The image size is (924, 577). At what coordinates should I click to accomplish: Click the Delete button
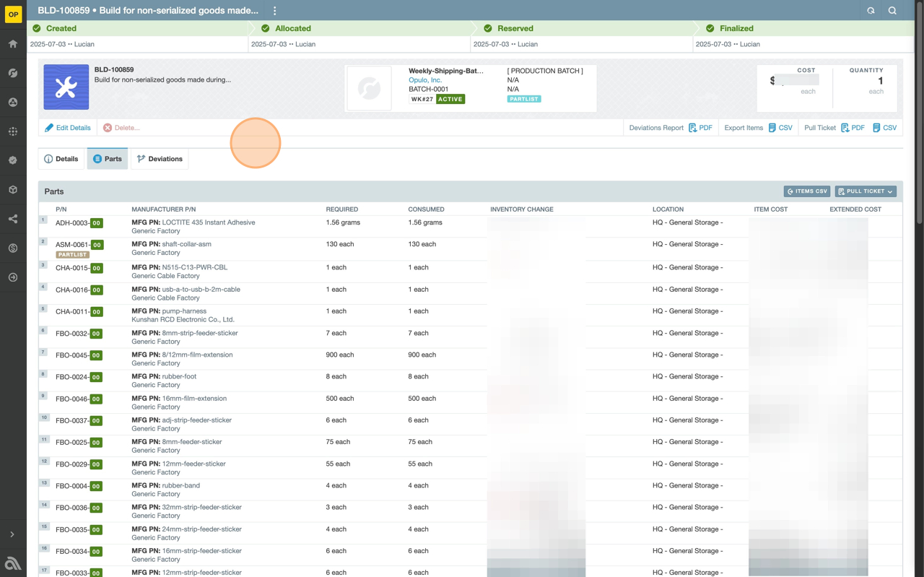tap(121, 128)
